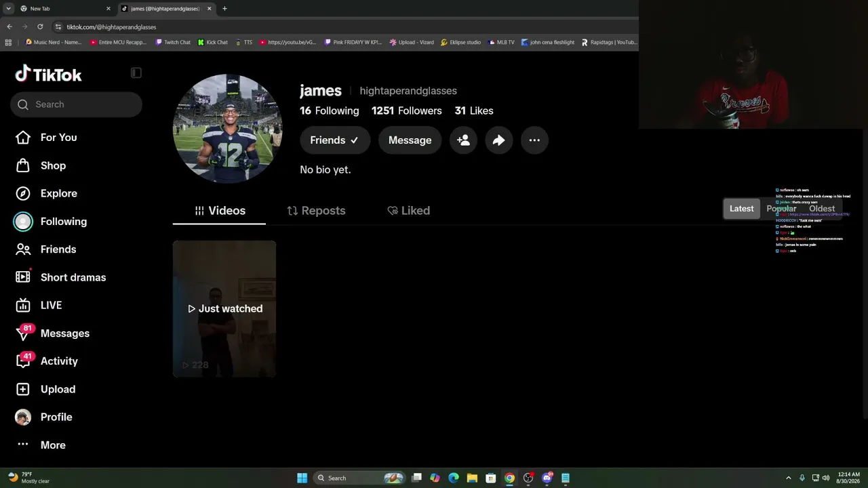Image resolution: width=868 pixels, height=488 pixels.
Task: View site information icon in address bar
Action: click(58, 27)
